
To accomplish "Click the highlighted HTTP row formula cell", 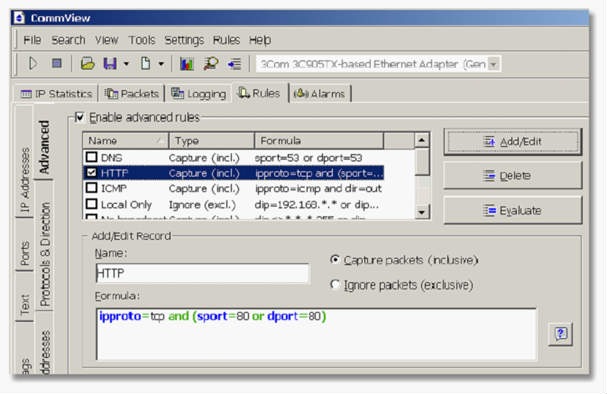I will pos(319,173).
